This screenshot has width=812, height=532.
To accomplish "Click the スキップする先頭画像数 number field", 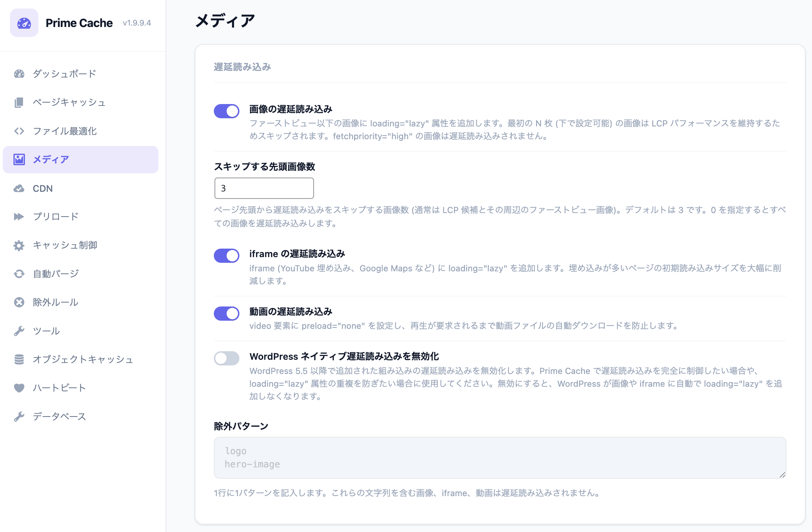I will [264, 188].
